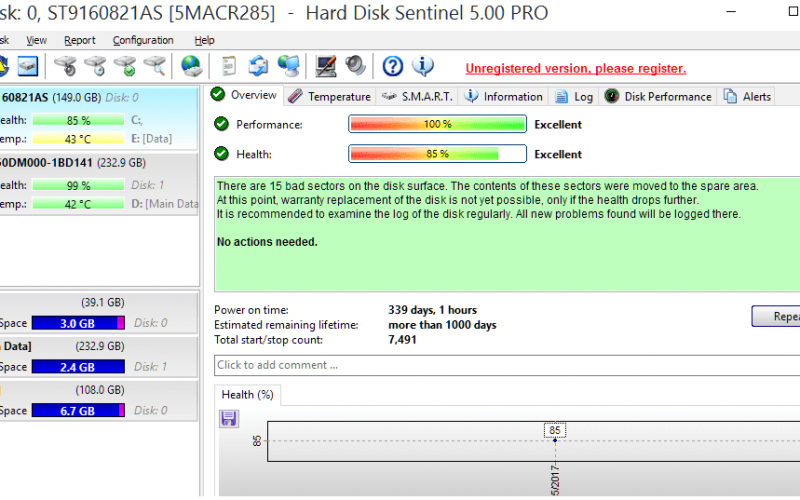
Task: Click the 85 % health bar in disk list
Action: click(78, 120)
